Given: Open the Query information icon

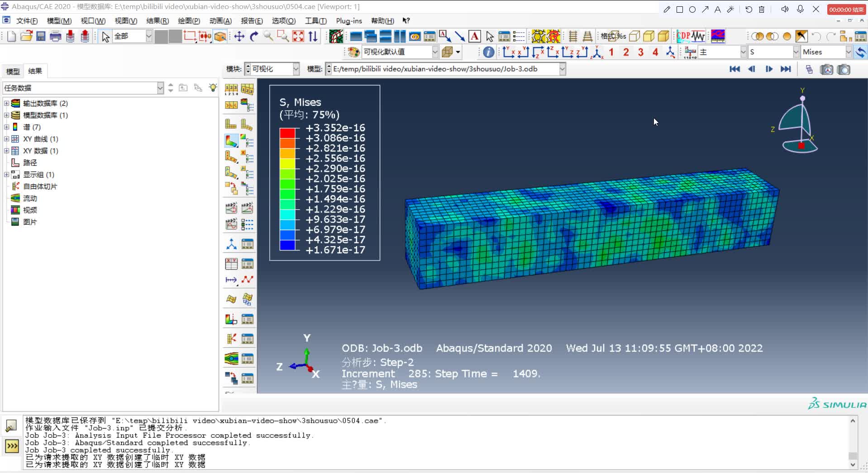Looking at the screenshot, I should 488,52.
